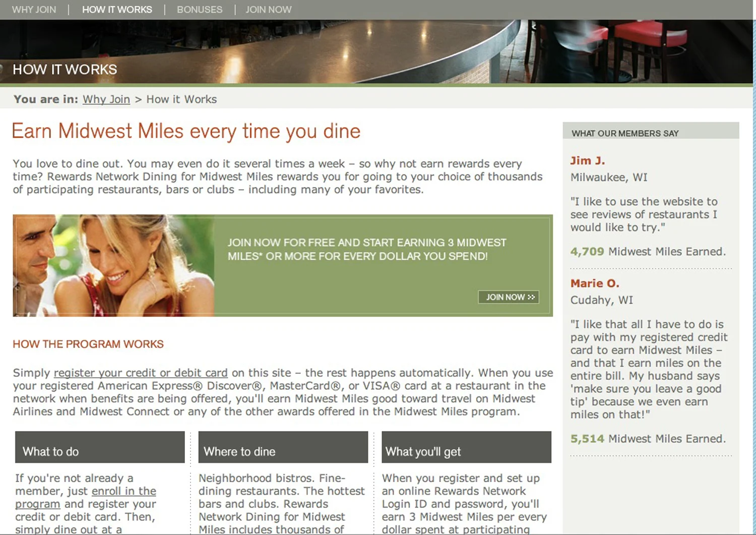Image resolution: width=756 pixels, height=535 pixels.
Task: Select the 'What you'll get' column header
Action: pyautogui.click(x=467, y=447)
